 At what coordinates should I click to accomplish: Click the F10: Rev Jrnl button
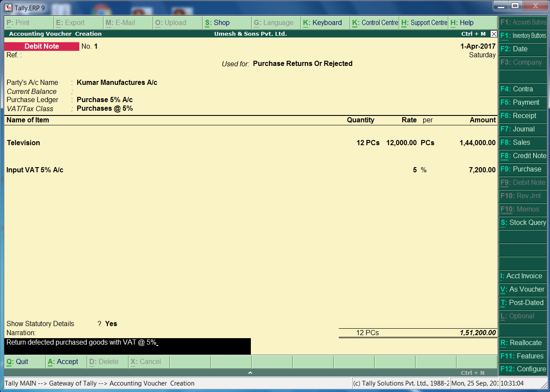[x=523, y=196]
